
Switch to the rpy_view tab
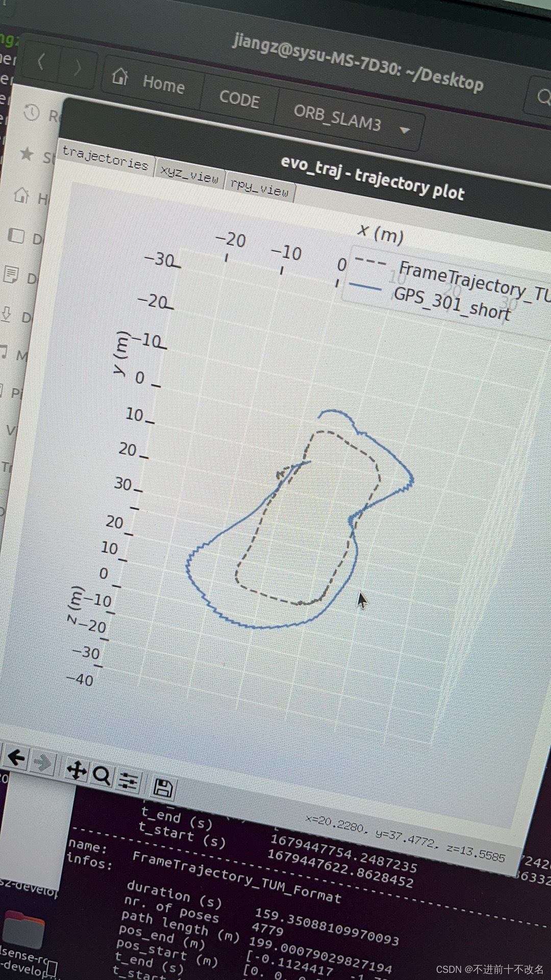click(260, 189)
